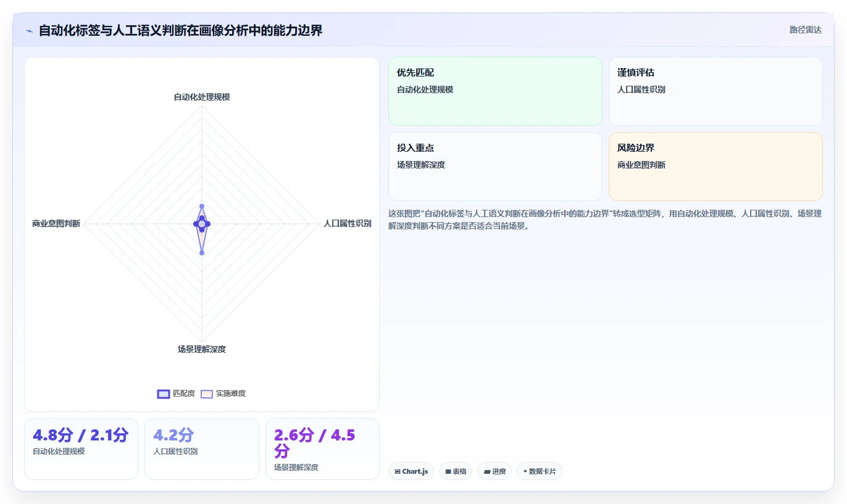Click the radar axis label 人口属性识别
Viewport: 847px width, 504px height.
348,223
